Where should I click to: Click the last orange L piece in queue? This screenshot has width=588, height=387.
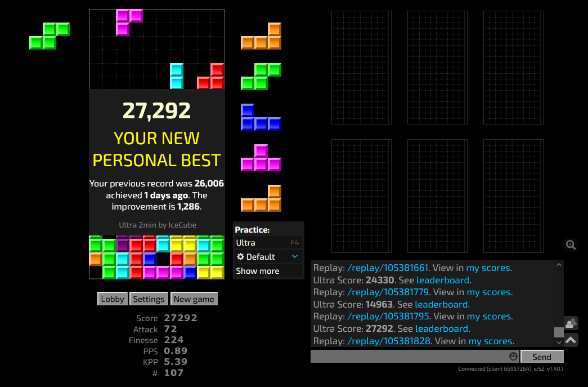point(261,198)
